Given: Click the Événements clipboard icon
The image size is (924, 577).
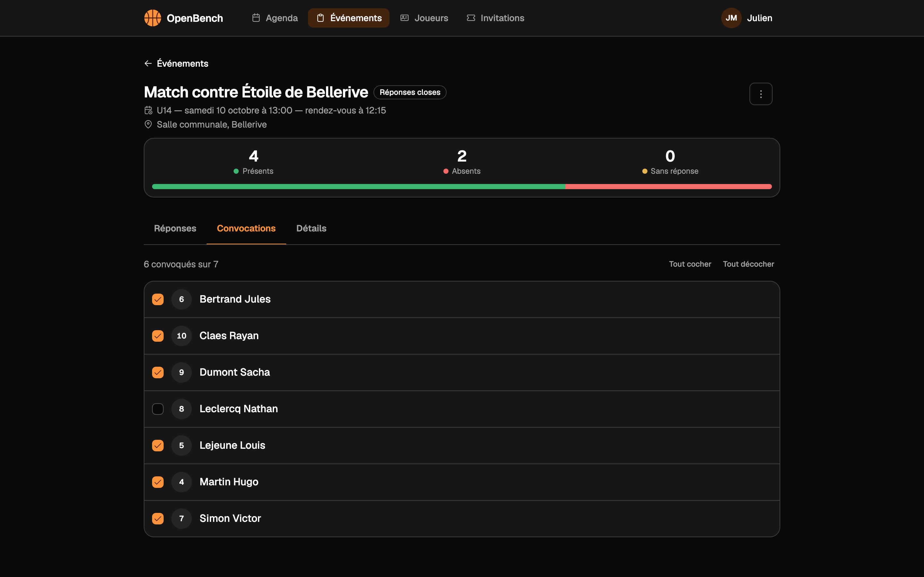Looking at the screenshot, I should click(320, 18).
